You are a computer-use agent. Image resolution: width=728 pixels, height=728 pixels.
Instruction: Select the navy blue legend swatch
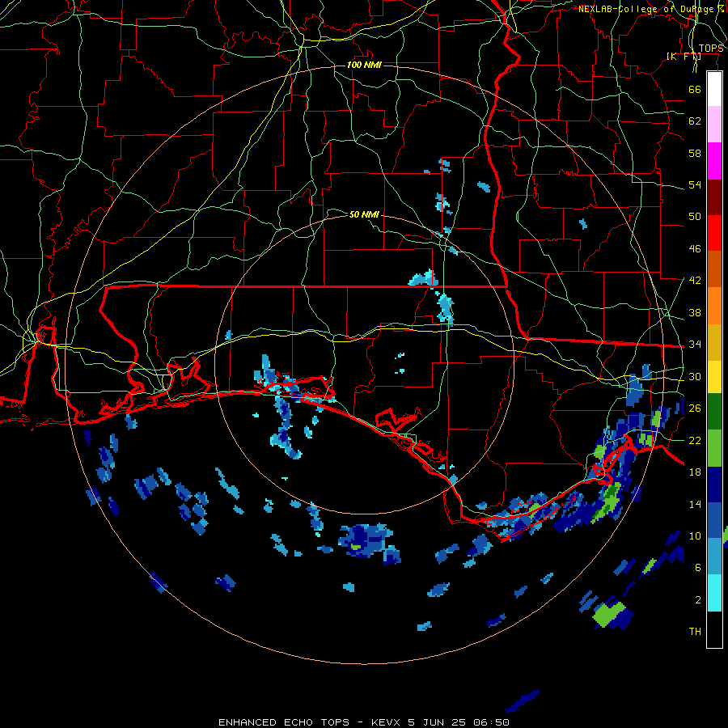point(714,485)
